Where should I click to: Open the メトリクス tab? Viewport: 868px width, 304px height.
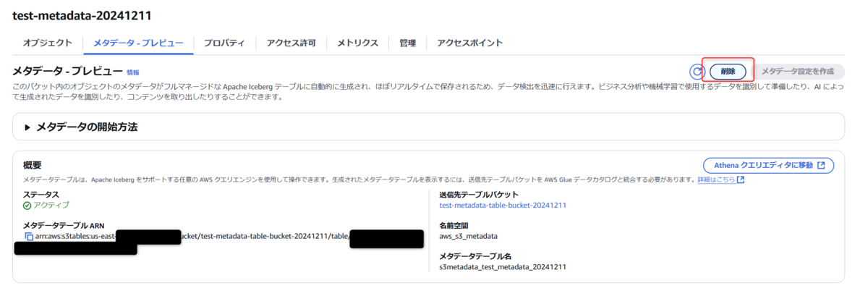click(x=357, y=43)
